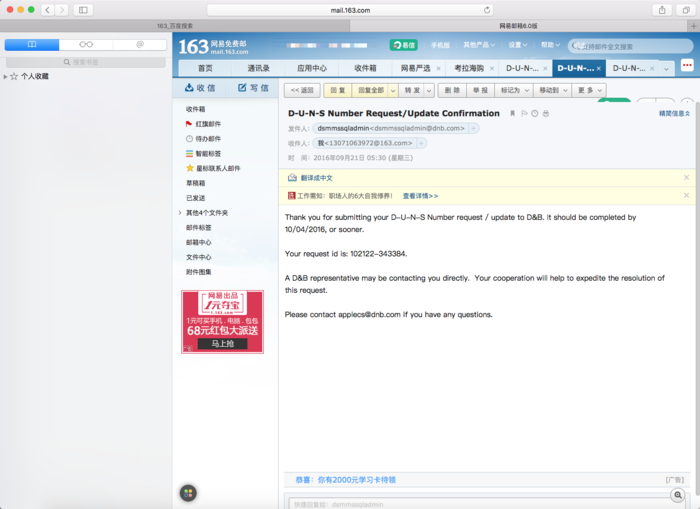Image resolution: width=700 pixels, height=509 pixels.
Task: Expand the 更多 dropdown
Action: (x=589, y=90)
